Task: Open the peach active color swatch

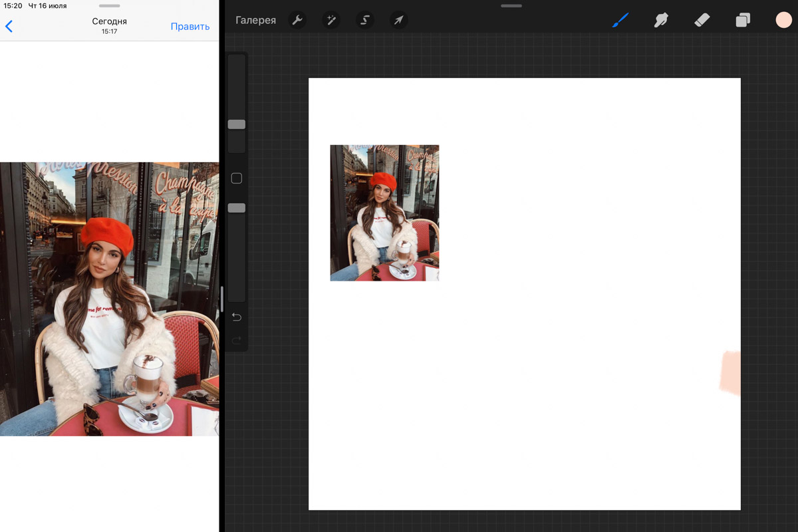Action: 783,20
